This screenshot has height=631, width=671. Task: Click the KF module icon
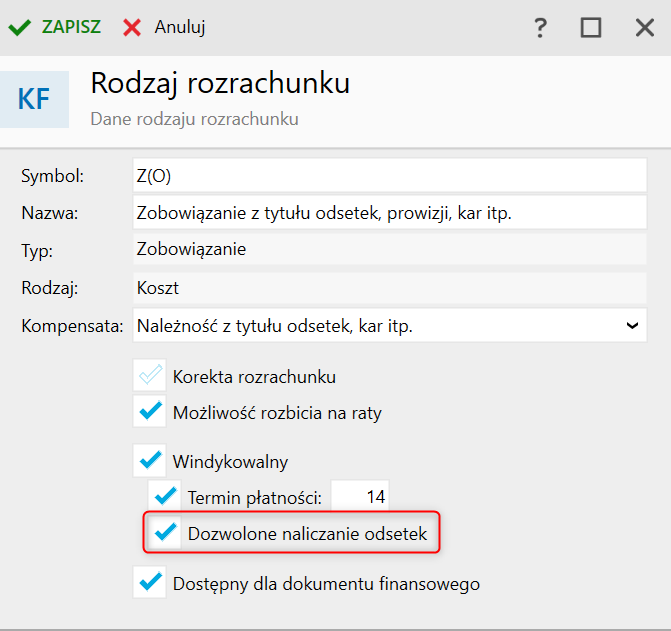(x=34, y=99)
